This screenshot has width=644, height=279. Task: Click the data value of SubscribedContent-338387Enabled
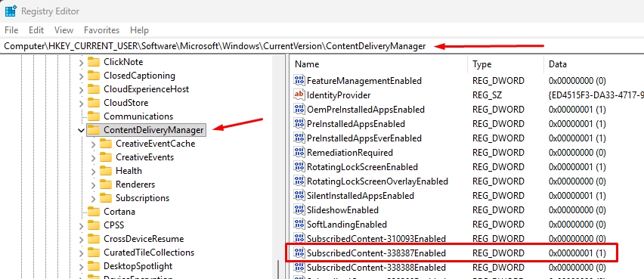coord(577,253)
